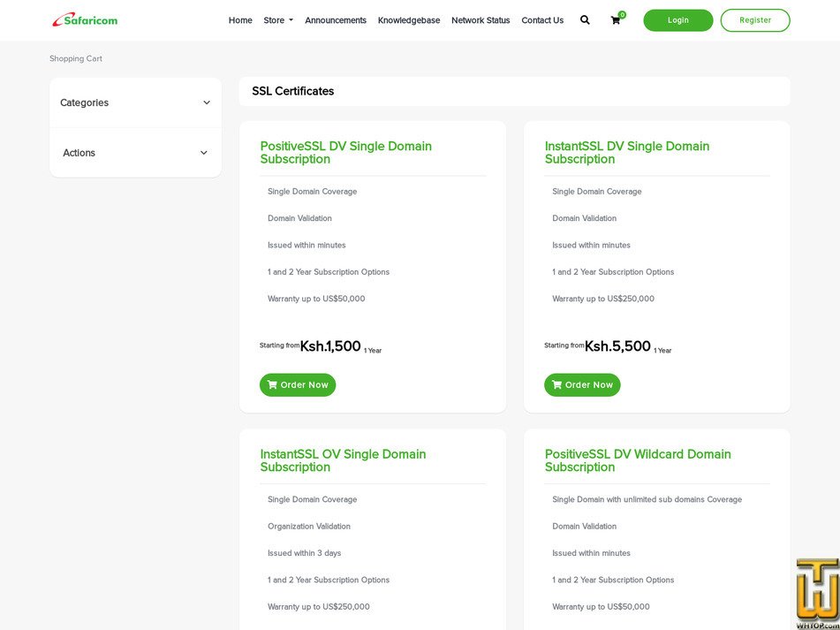Image resolution: width=840 pixels, height=630 pixels.
Task: View the Network Status page
Action: point(481,20)
